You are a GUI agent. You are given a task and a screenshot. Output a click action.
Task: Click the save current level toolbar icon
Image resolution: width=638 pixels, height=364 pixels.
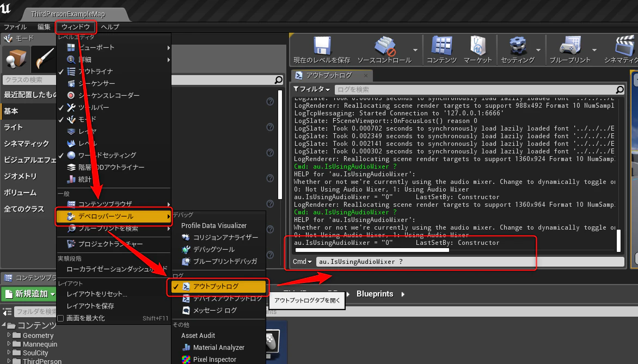[322, 46]
